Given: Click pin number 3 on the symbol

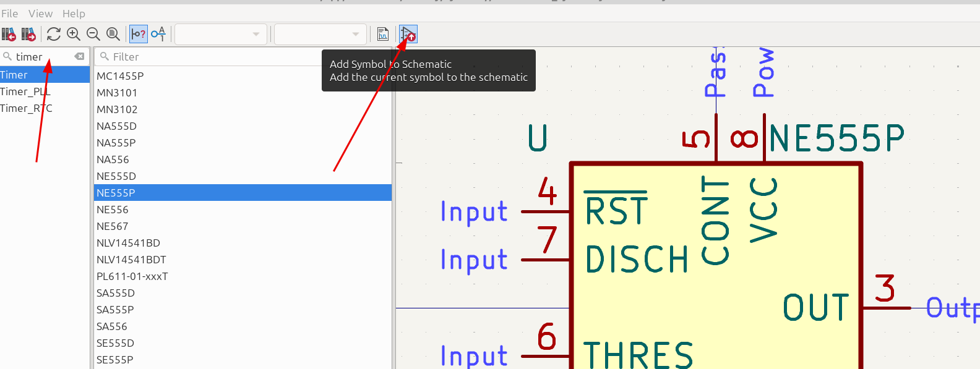Looking at the screenshot, I should click(x=885, y=288).
